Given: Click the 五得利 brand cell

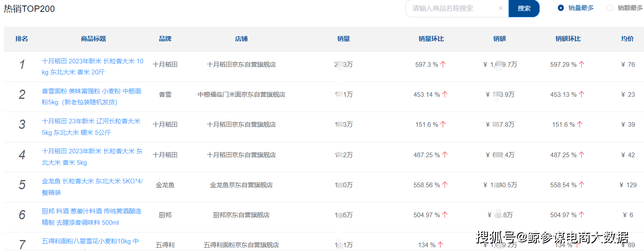Looking at the screenshot, I should (x=165, y=245).
